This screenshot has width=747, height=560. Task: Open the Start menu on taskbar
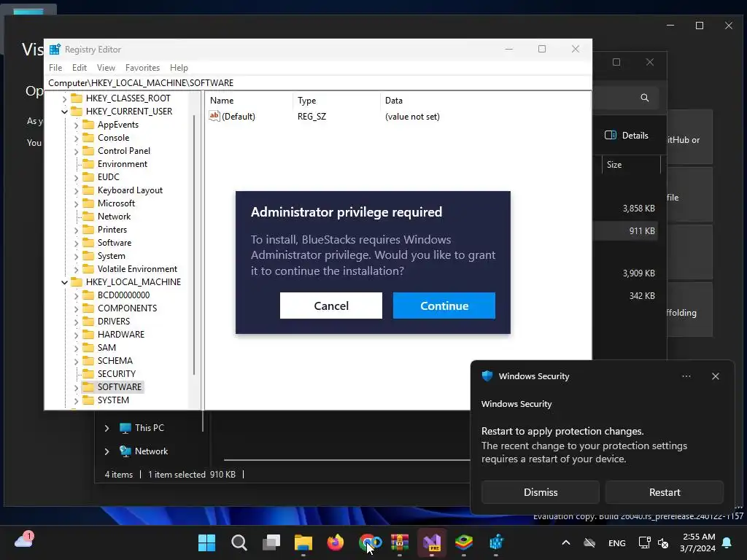pyautogui.click(x=206, y=542)
